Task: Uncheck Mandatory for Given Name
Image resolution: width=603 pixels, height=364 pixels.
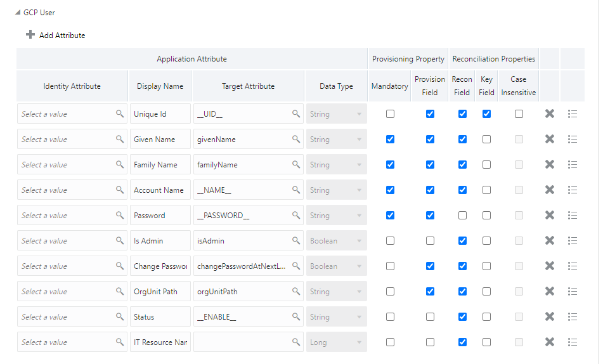Action: pyautogui.click(x=391, y=140)
